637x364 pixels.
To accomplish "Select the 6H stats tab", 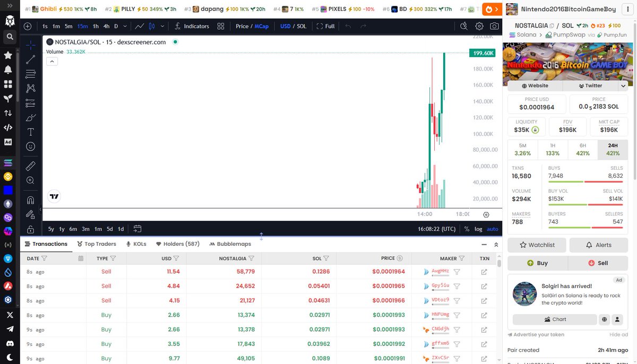I will [583, 150].
